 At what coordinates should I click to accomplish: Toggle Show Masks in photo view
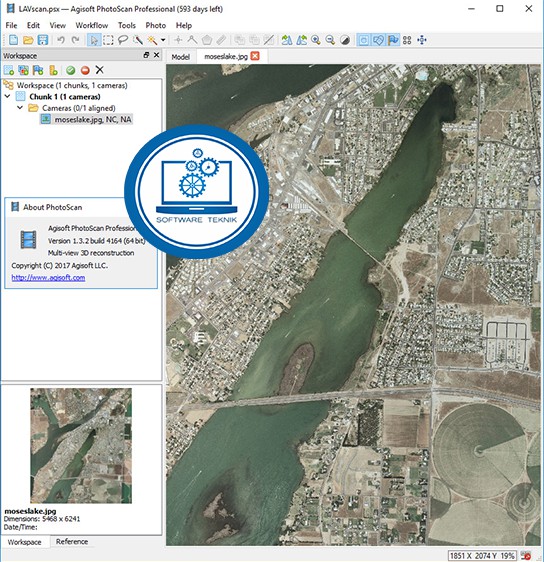pyautogui.click(x=363, y=40)
